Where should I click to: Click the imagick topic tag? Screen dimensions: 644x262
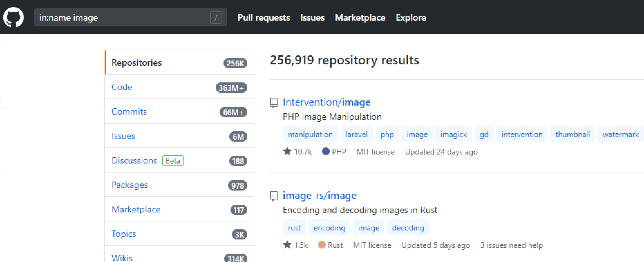click(454, 134)
